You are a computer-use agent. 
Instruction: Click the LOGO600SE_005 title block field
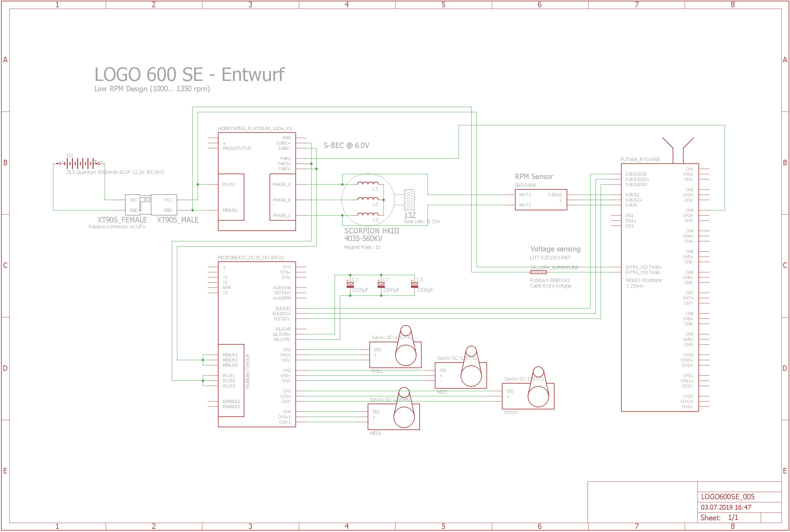click(727, 497)
